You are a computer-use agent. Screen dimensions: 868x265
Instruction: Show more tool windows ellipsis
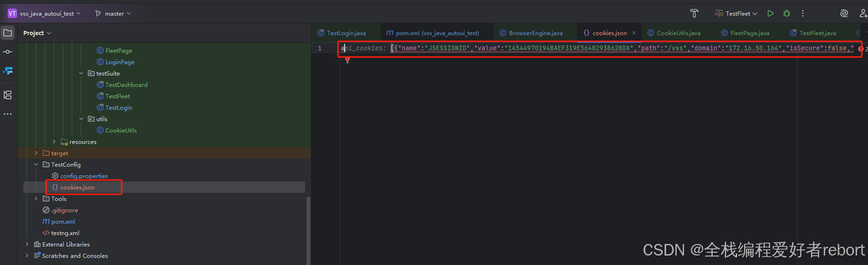[x=7, y=114]
